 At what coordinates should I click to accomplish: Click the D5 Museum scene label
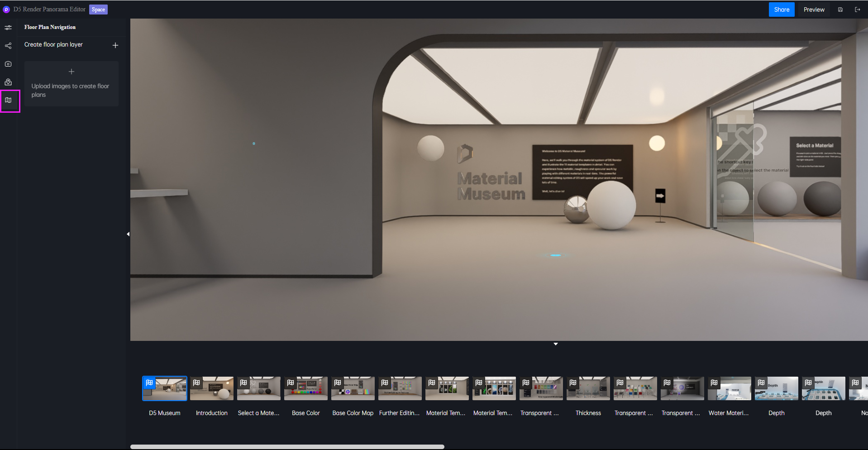click(165, 413)
